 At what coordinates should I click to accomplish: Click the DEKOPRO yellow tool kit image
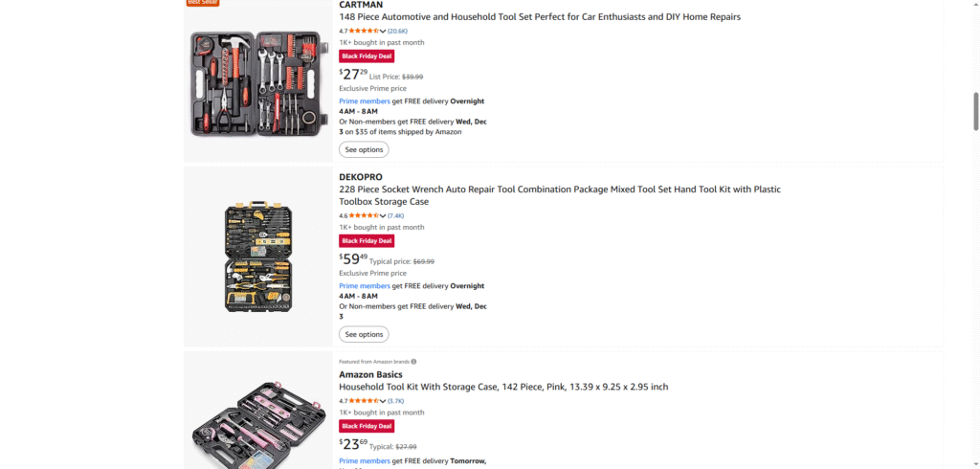click(257, 257)
